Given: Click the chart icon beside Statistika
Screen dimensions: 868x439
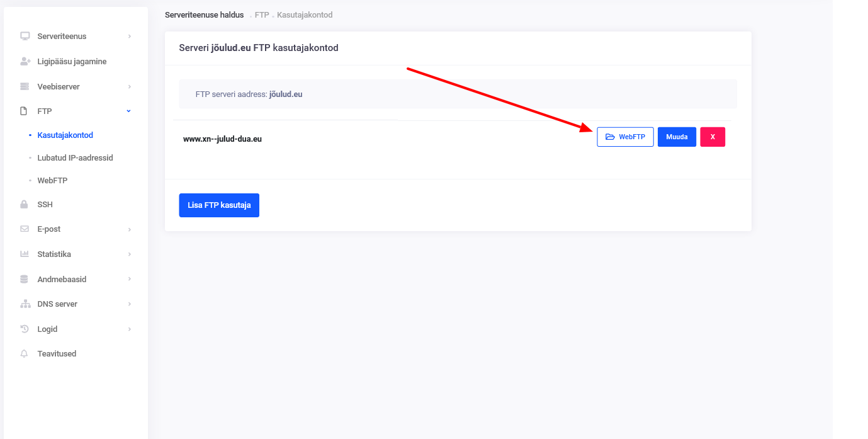Looking at the screenshot, I should pos(25,254).
